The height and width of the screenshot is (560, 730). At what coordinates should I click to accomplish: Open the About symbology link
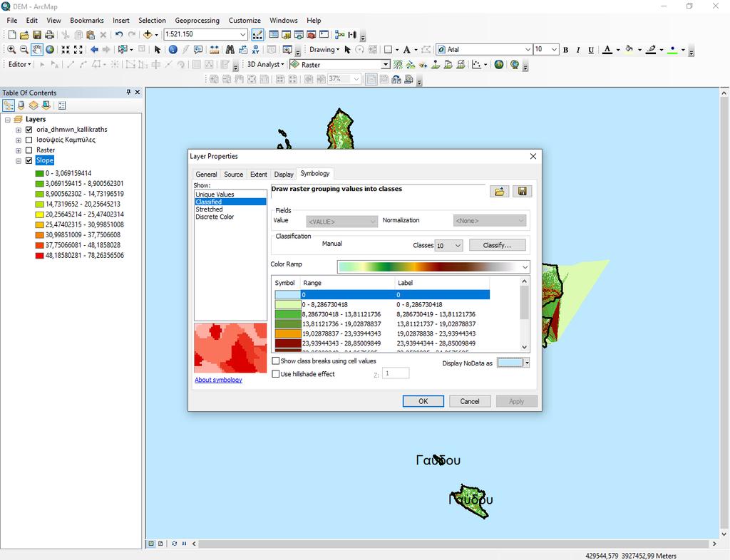click(x=218, y=380)
